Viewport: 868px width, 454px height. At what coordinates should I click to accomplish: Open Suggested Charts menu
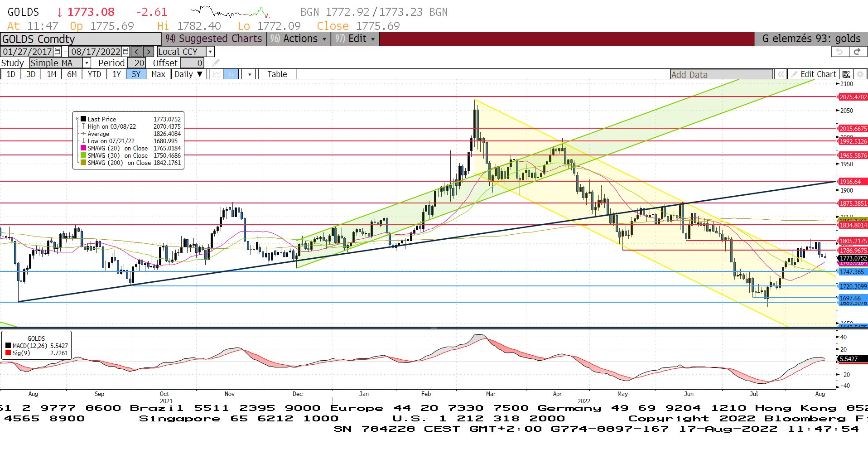pyautogui.click(x=213, y=39)
